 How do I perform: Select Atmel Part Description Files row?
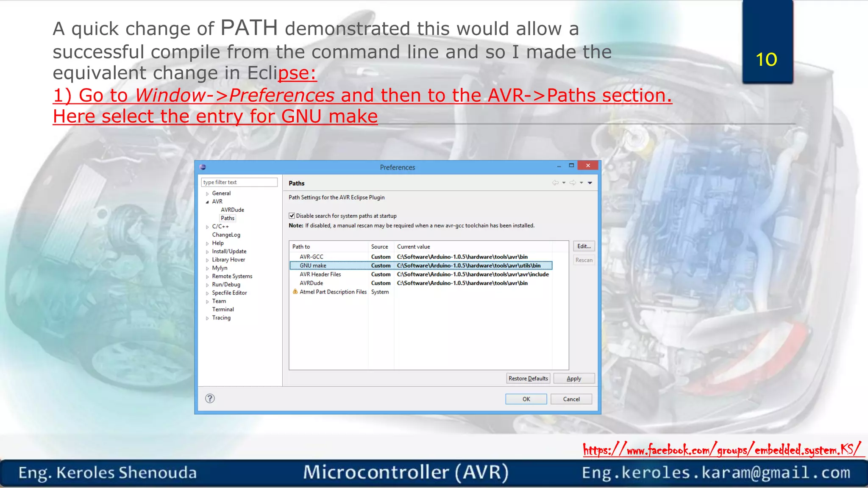pyautogui.click(x=421, y=292)
